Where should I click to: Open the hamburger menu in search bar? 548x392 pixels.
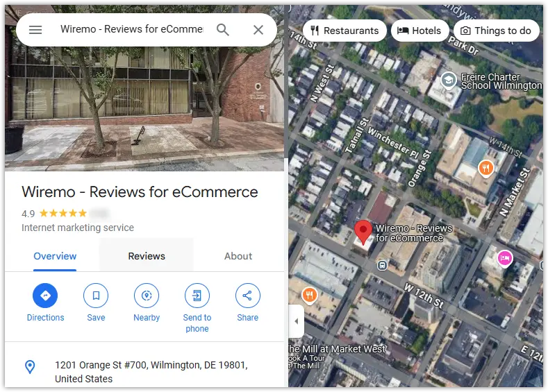(x=35, y=30)
